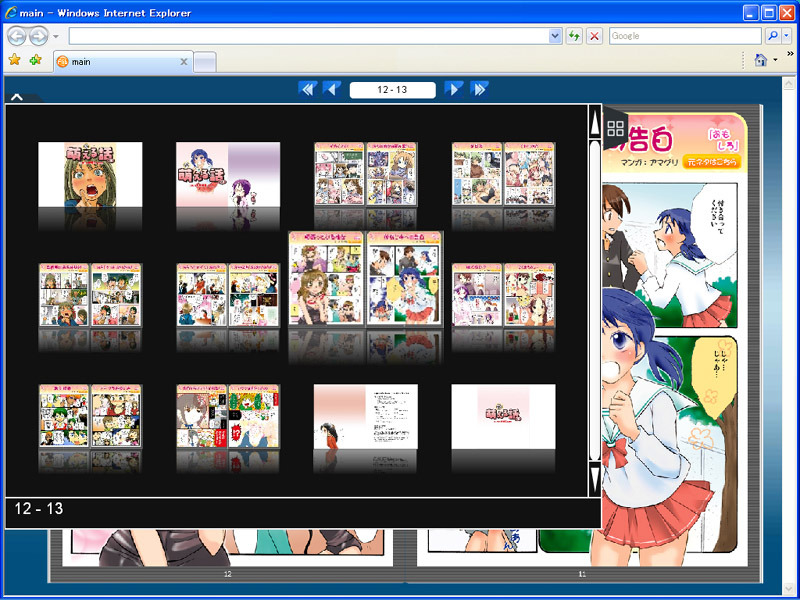
Task: Open the Favorites Center star icon
Action: [14, 60]
